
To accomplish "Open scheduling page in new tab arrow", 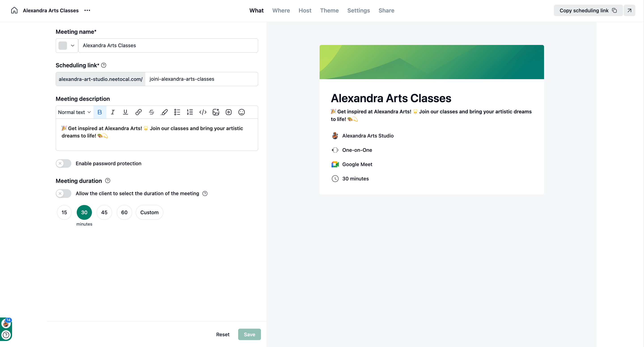I will click(629, 11).
